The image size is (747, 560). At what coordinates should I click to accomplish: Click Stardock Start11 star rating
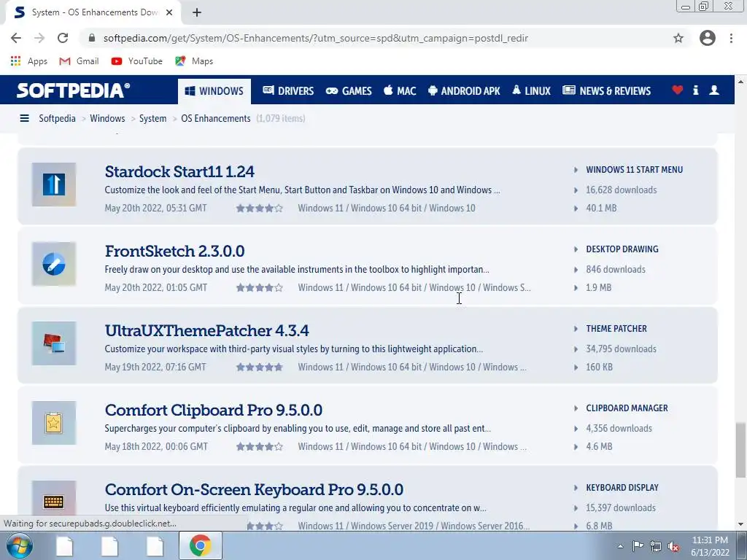point(260,208)
